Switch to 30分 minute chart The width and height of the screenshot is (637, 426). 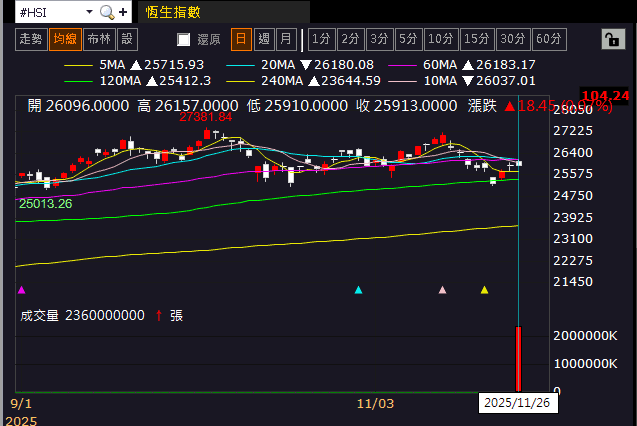[513, 39]
